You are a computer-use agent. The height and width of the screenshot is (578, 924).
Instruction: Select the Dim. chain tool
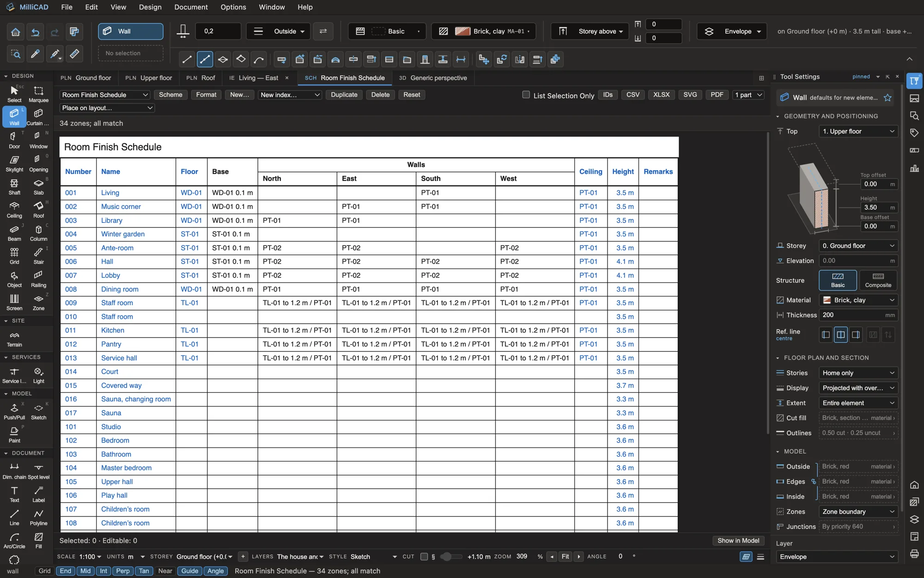pyautogui.click(x=14, y=471)
